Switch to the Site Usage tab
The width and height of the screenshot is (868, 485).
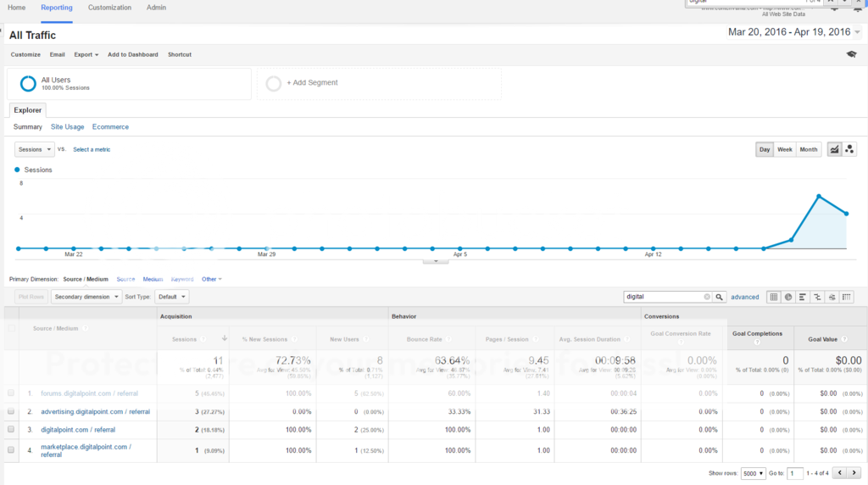tap(67, 127)
